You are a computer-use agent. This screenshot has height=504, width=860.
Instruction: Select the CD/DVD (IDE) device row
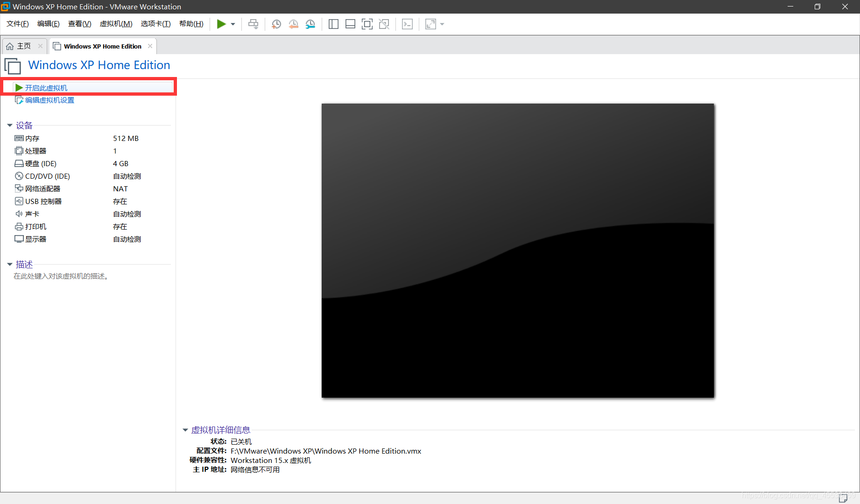(x=92, y=176)
